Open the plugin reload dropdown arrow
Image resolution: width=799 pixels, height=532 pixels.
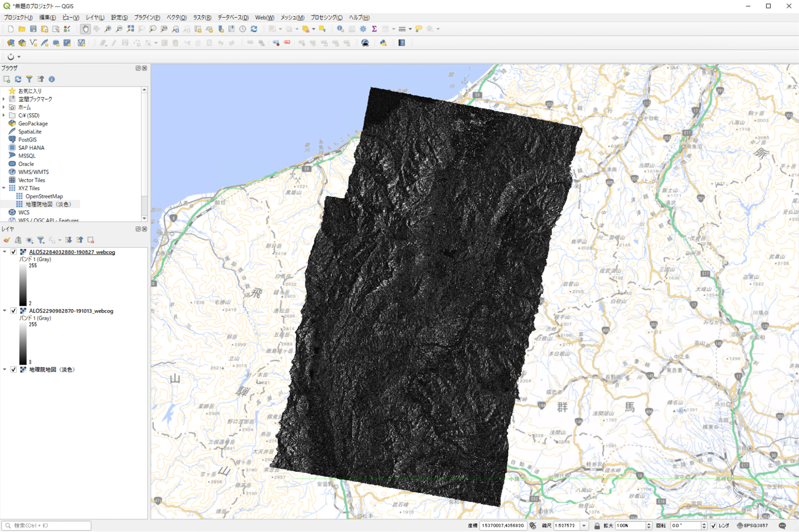[x=19, y=57]
